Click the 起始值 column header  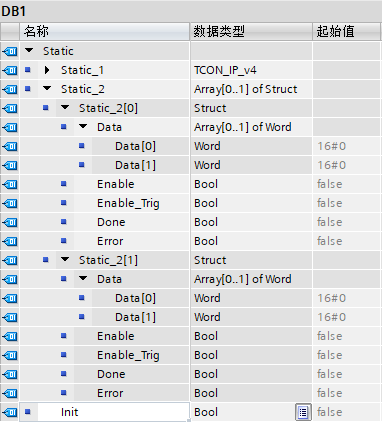click(347, 32)
